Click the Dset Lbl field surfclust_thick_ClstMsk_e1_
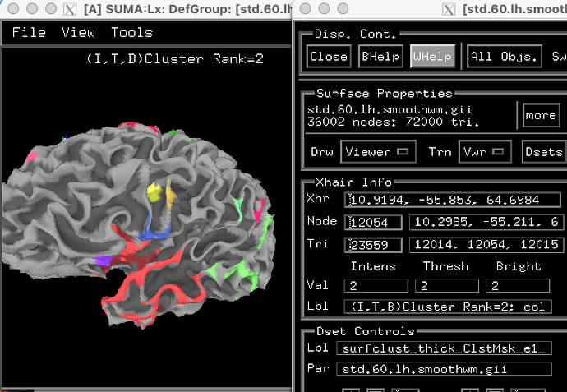This screenshot has height=392, width=567. [444, 348]
